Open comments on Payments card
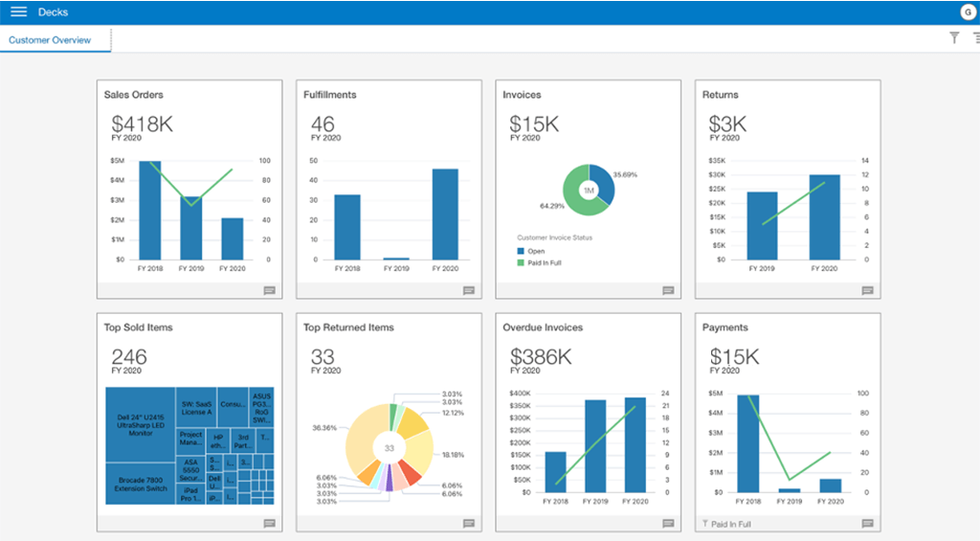Image resolution: width=980 pixels, height=541 pixels. tap(867, 524)
